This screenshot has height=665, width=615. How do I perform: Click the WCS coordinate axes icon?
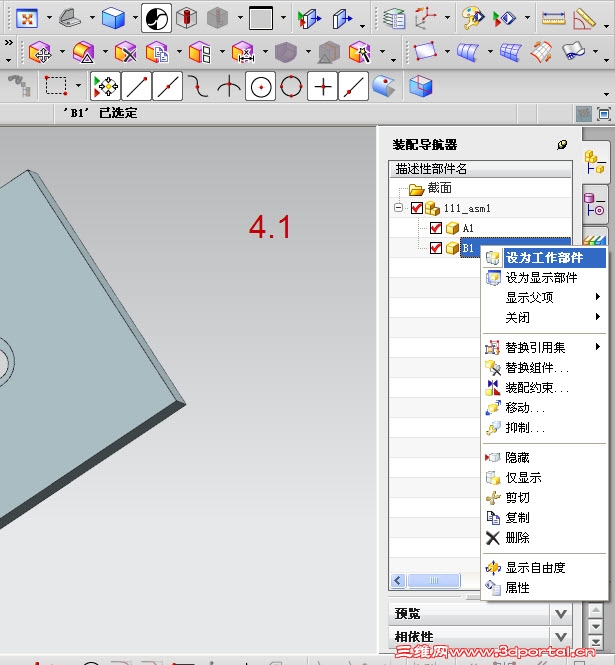(x=425, y=18)
